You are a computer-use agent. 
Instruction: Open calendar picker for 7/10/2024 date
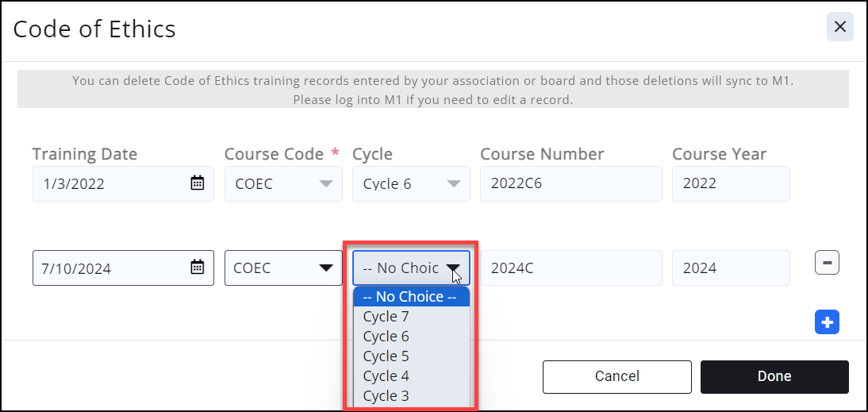[x=198, y=268]
